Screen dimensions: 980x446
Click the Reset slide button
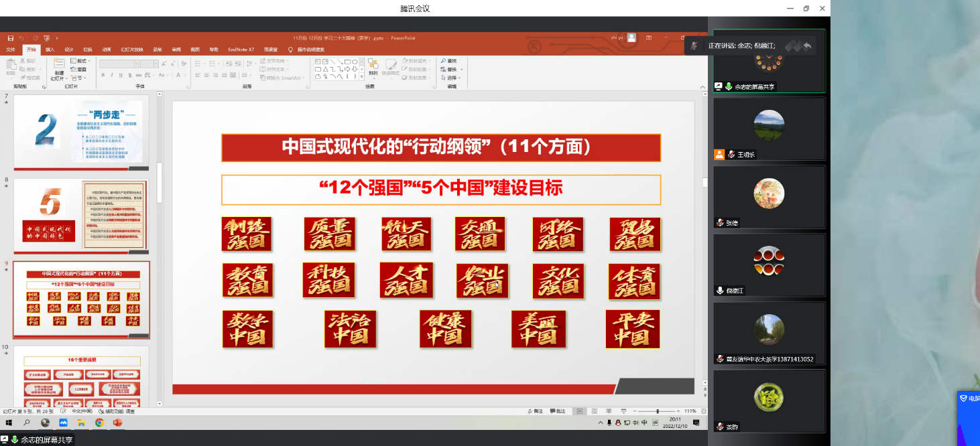[x=81, y=69]
